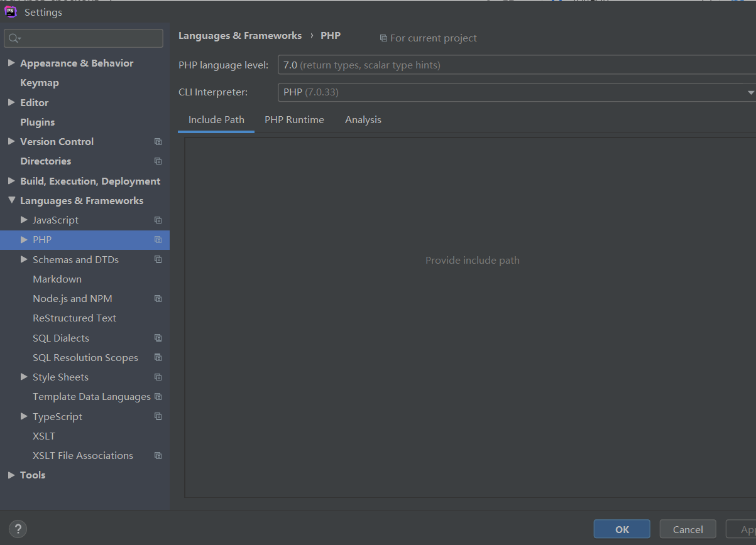756x545 pixels.
Task: Click project-level icon on the PHP row
Action: coord(158,240)
